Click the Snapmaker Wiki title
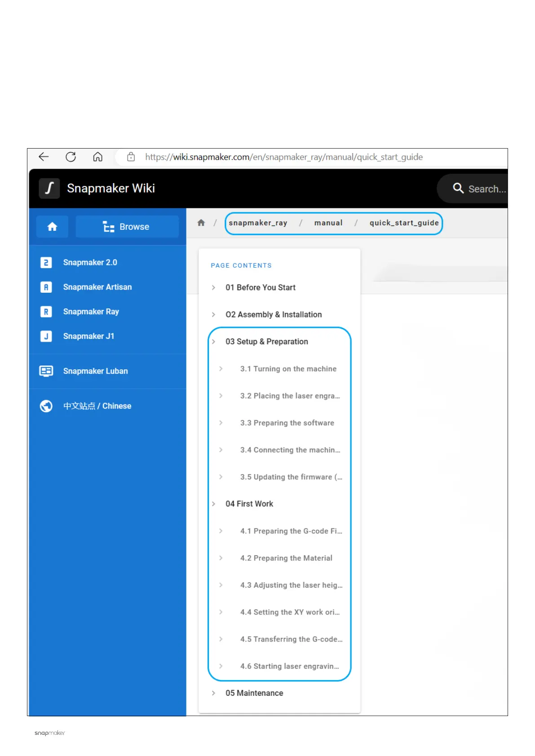535x756 pixels. click(111, 188)
